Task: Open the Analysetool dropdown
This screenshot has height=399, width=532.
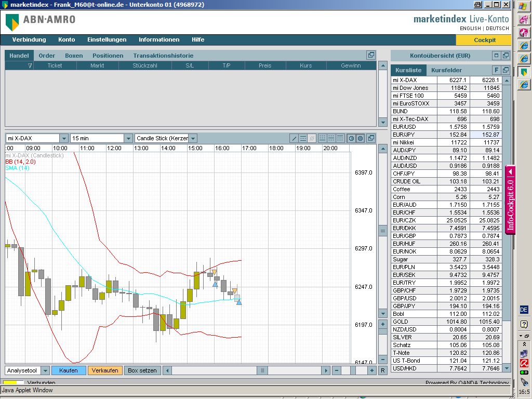Action: (x=45, y=370)
